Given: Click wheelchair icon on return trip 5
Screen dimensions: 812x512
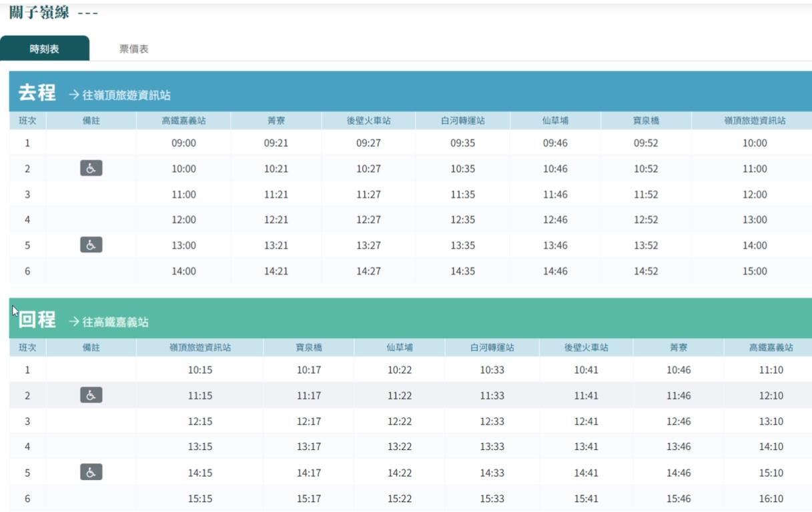Looking at the screenshot, I should (91, 473).
